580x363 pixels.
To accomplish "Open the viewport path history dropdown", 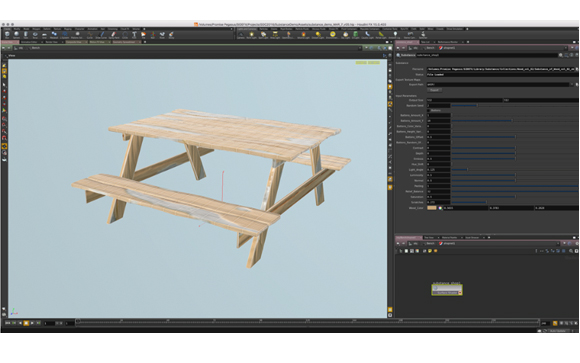I will [360, 48].
